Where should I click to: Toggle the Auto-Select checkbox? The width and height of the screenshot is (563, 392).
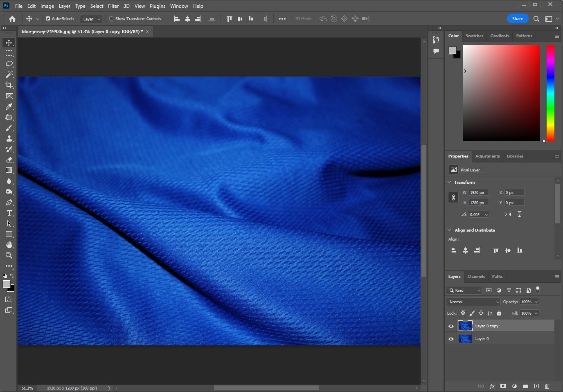point(48,18)
